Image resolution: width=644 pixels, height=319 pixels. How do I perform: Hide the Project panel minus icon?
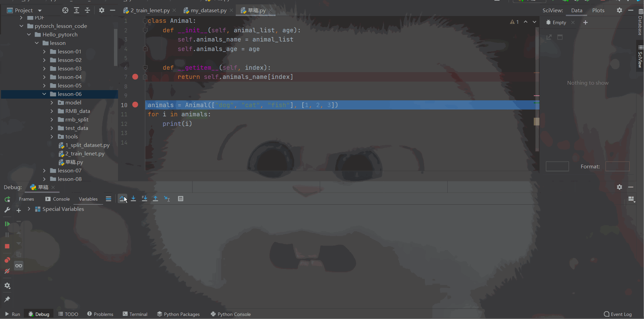113,10
